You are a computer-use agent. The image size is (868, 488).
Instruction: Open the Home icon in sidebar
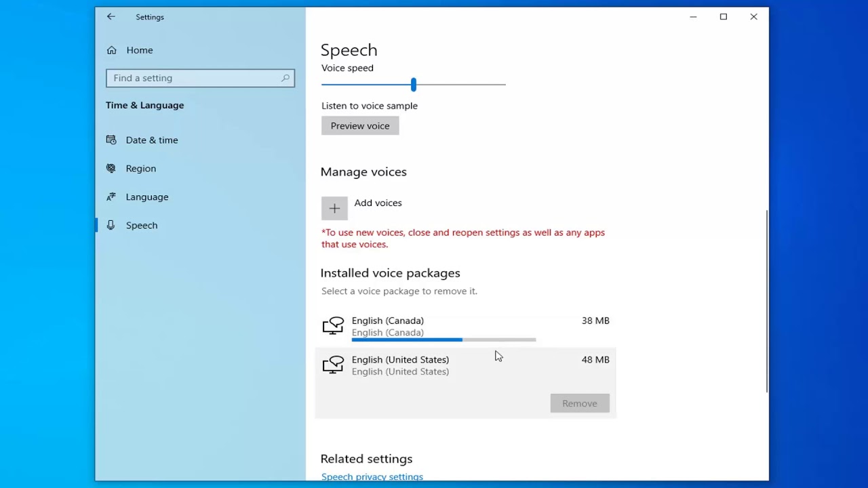(x=112, y=50)
